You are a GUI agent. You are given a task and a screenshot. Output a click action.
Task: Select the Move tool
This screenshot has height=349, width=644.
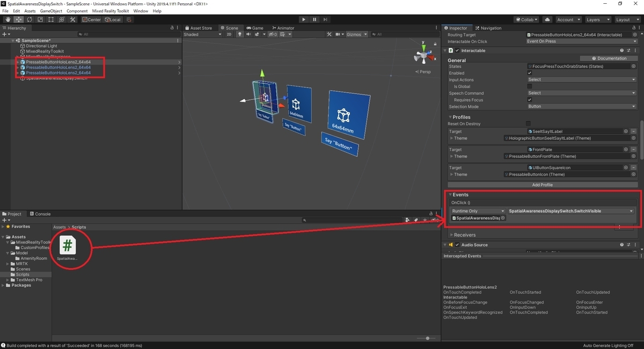click(x=18, y=19)
